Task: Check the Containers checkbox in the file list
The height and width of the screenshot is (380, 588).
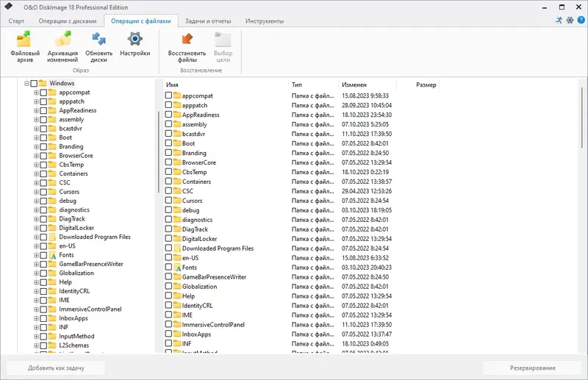Action: click(x=169, y=182)
